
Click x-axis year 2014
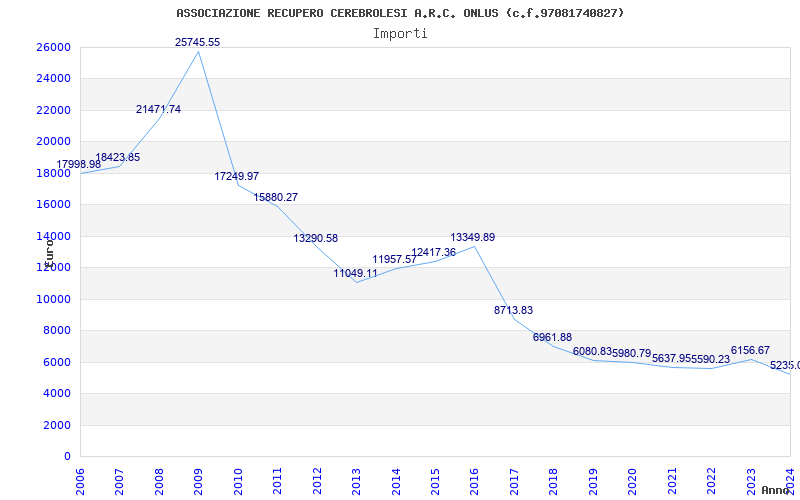coord(396,481)
